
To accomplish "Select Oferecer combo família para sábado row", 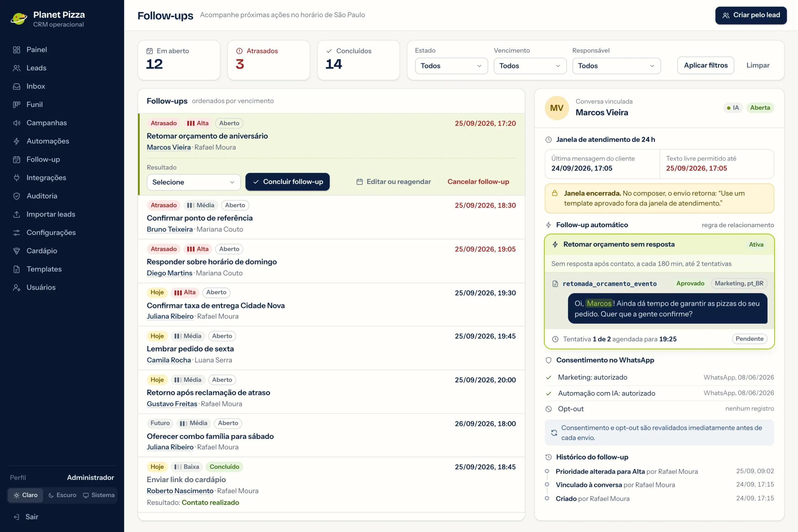I will click(331, 435).
